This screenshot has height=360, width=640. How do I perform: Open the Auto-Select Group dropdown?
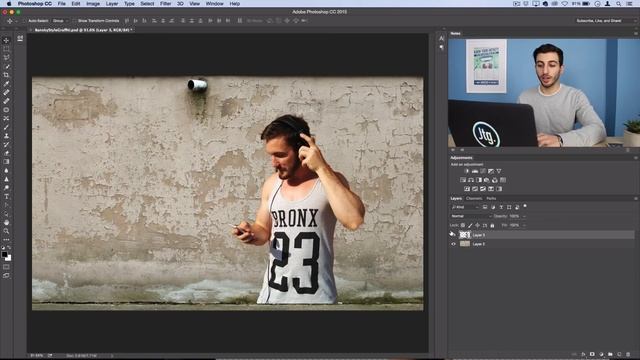pyautogui.click(x=60, y=20)
